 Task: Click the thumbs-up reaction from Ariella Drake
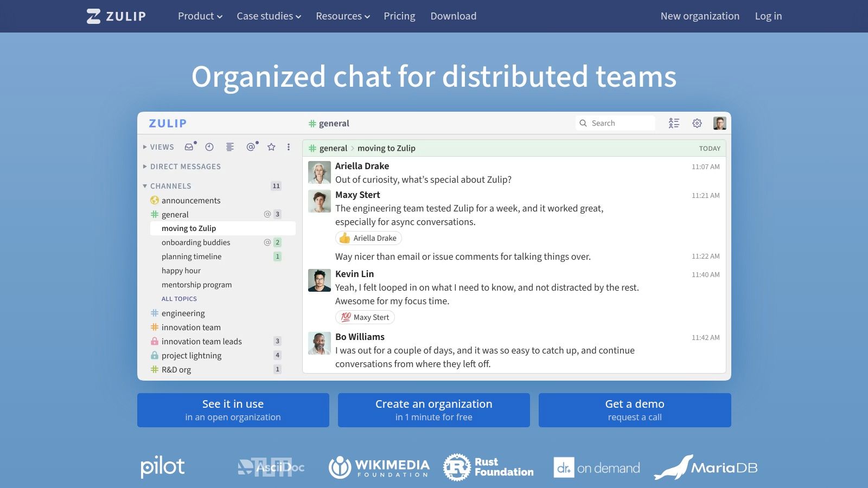[x=368, y=238]
